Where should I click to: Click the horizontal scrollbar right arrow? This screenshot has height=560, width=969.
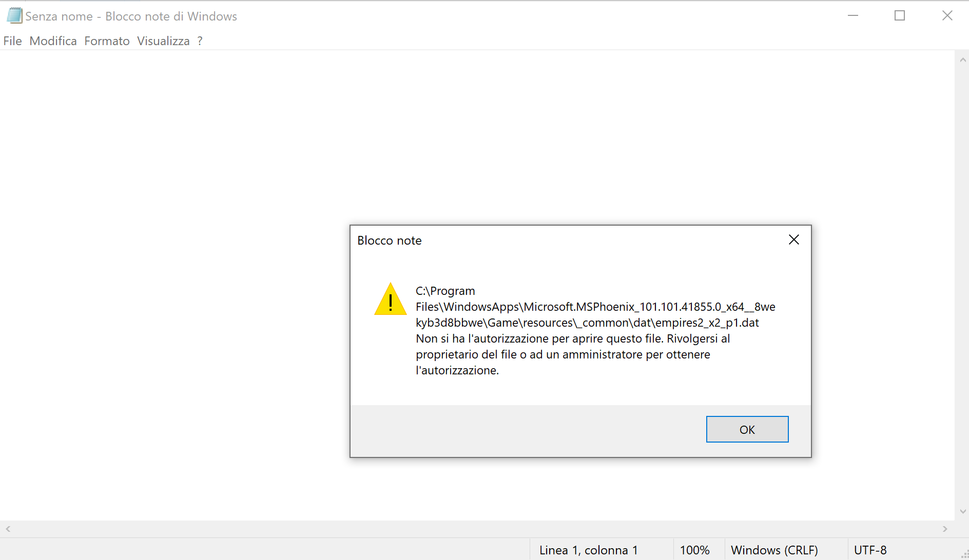945,529
